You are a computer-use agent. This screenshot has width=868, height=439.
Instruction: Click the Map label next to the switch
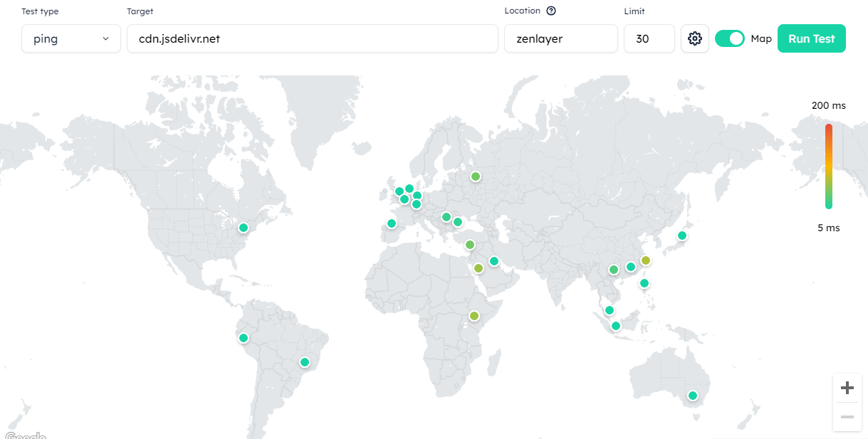(761, 38)
